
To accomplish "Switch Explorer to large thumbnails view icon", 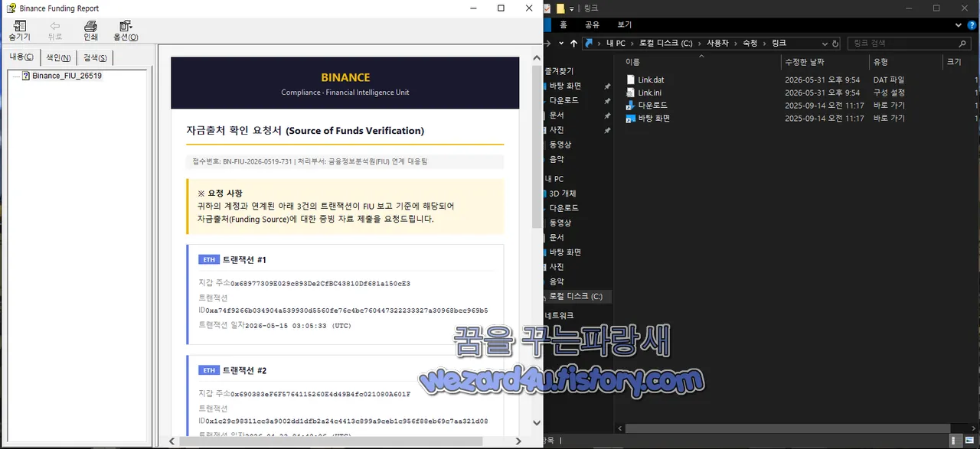I will point(971,441).
